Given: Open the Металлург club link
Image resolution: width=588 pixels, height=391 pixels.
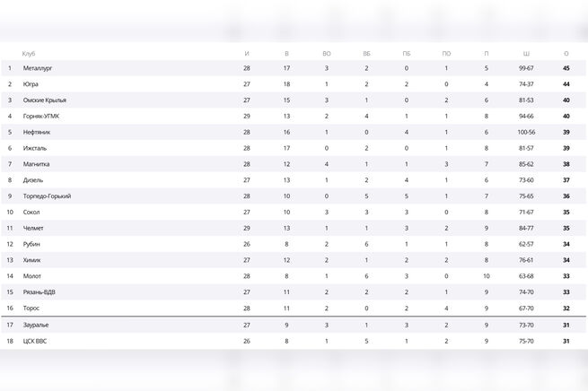Looking at the screenshot, I should pos(39,68).
